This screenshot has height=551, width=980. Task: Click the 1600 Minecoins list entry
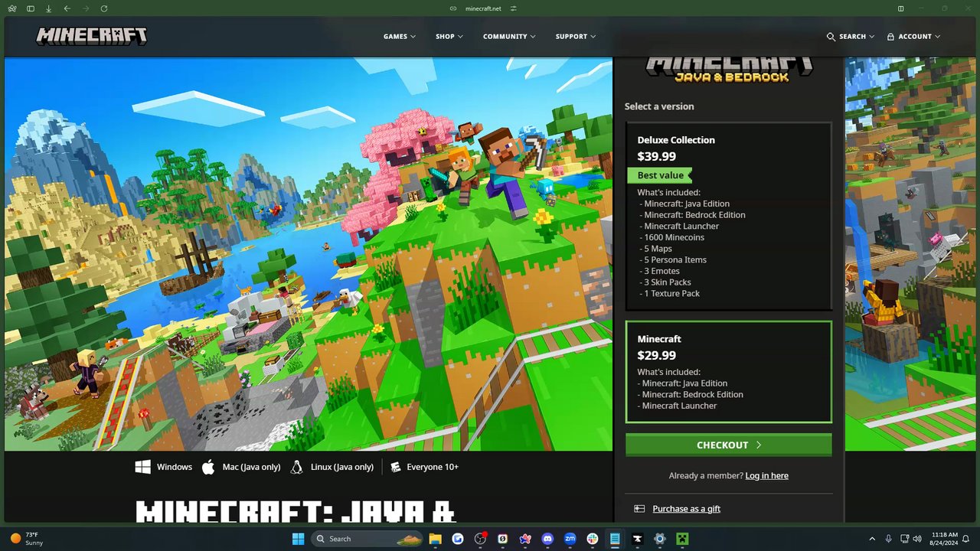674,237
